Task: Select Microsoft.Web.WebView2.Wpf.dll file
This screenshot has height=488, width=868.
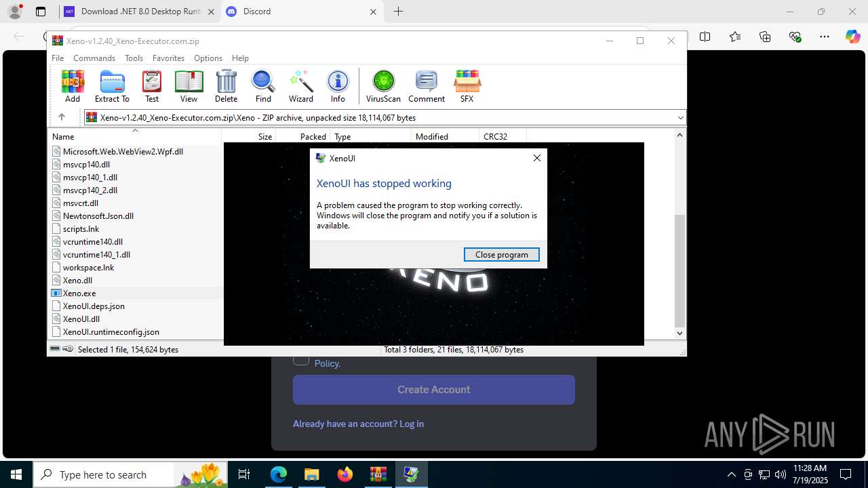Action: (x=123, y=152)
